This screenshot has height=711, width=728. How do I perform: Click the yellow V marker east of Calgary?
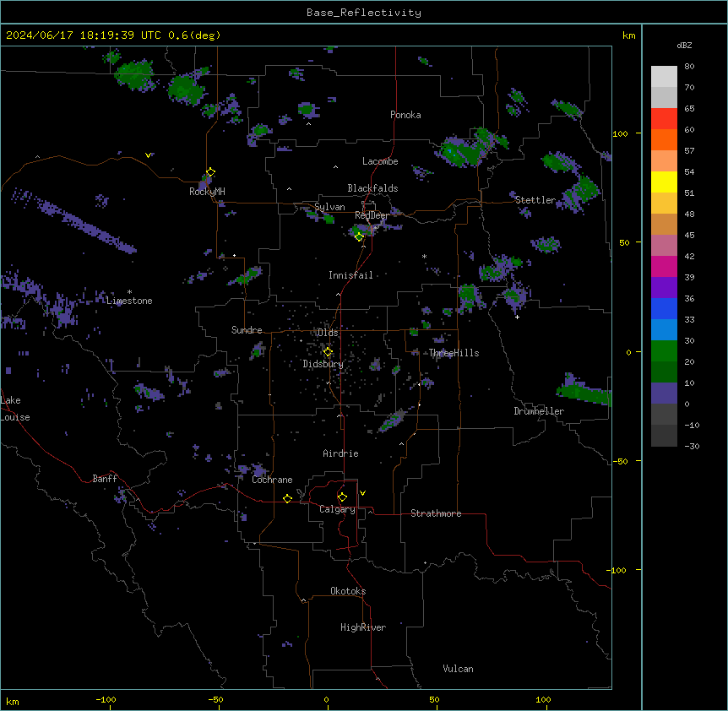click(362, 493)
